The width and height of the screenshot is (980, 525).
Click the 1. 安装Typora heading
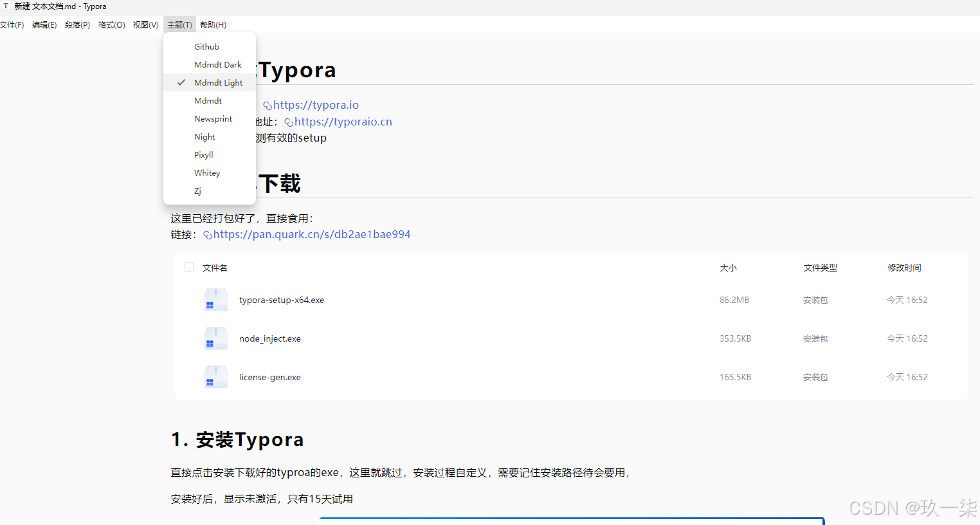[237, 439]
